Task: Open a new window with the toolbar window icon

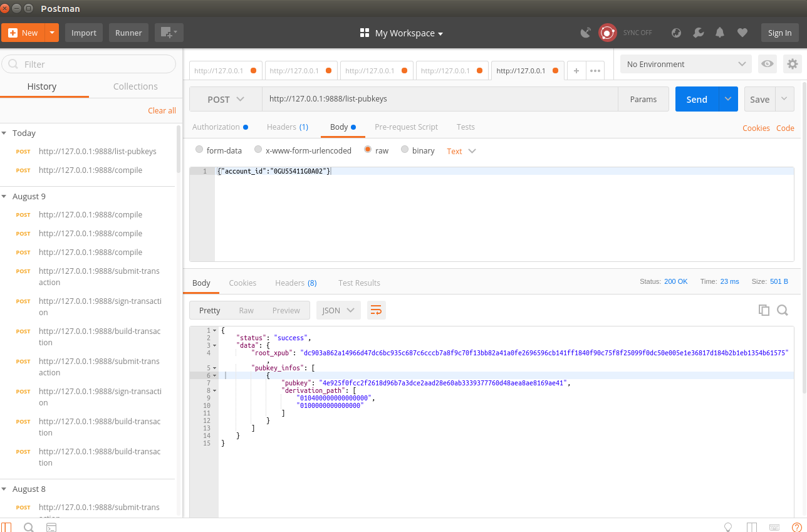Action: (169, 33)
